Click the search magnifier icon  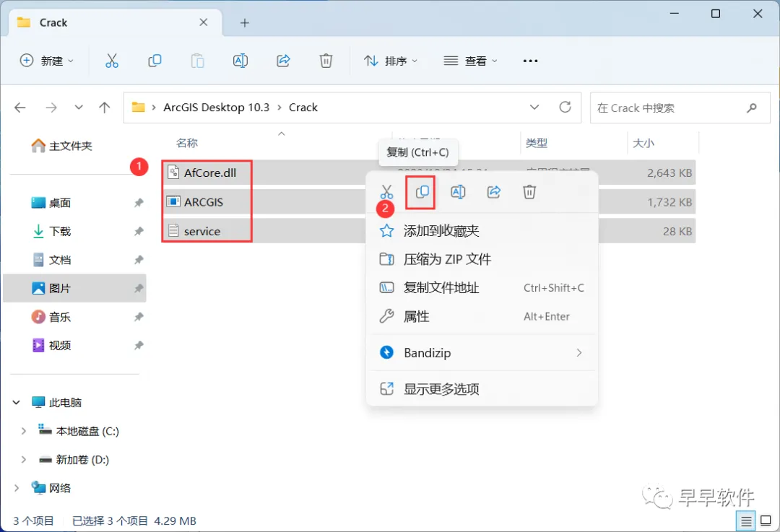coord(752,108)
